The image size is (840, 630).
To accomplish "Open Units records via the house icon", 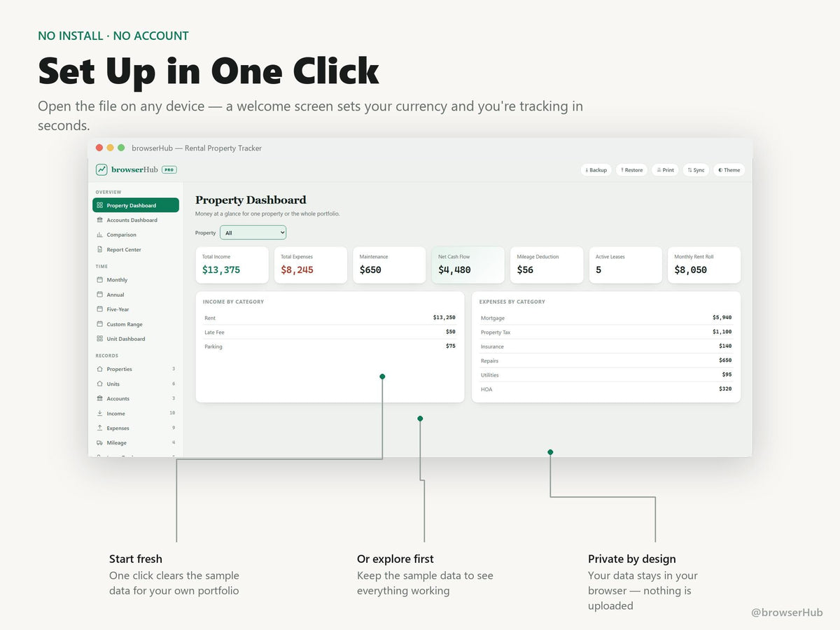I will tap(99, 384).
